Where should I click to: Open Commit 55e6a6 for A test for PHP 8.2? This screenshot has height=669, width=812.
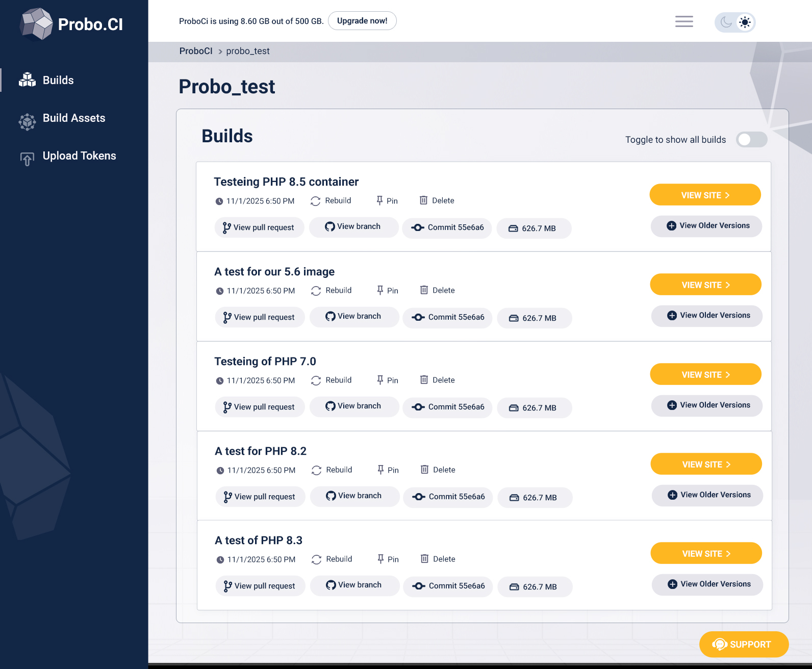(448, 497)
